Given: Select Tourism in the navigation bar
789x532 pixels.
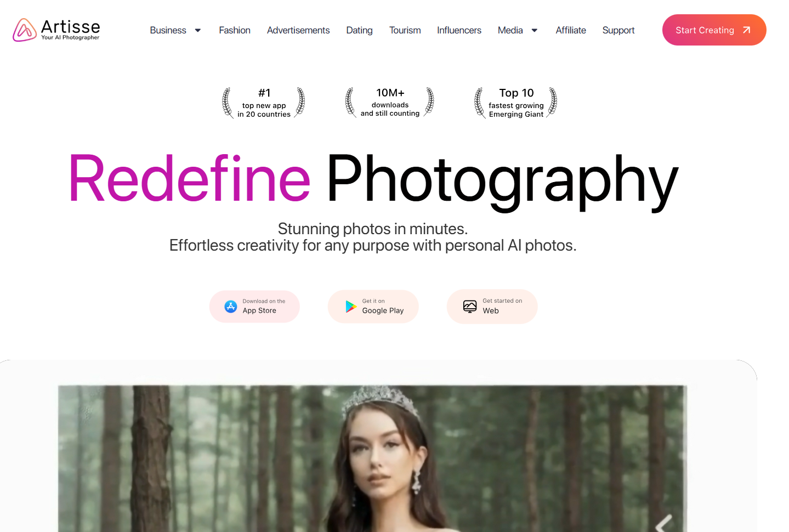Looking at the screenshot, I should 405,30.
